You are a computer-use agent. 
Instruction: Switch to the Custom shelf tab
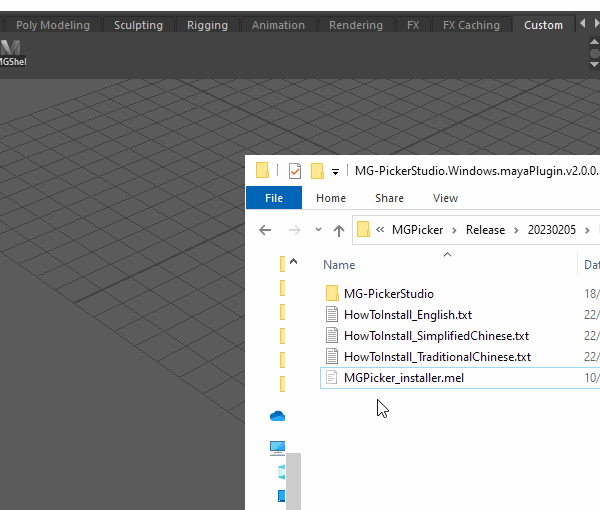point(543,25)
